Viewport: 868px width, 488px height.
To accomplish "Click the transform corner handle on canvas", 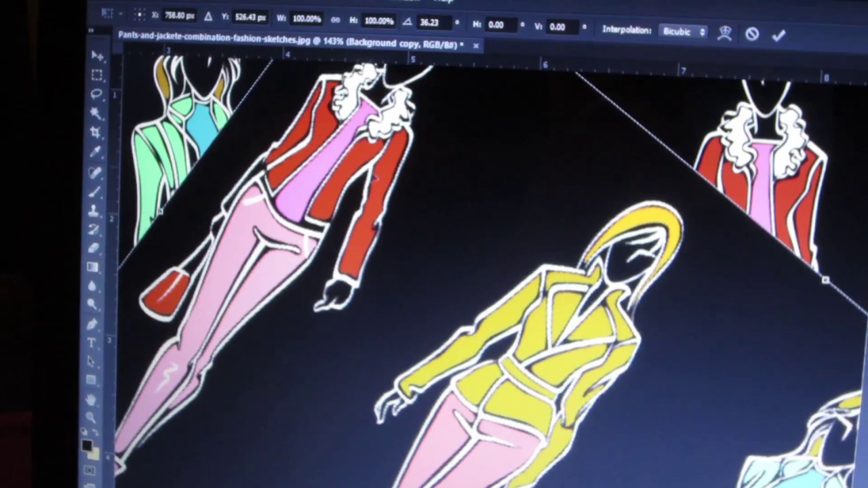I will pos(825,279).
